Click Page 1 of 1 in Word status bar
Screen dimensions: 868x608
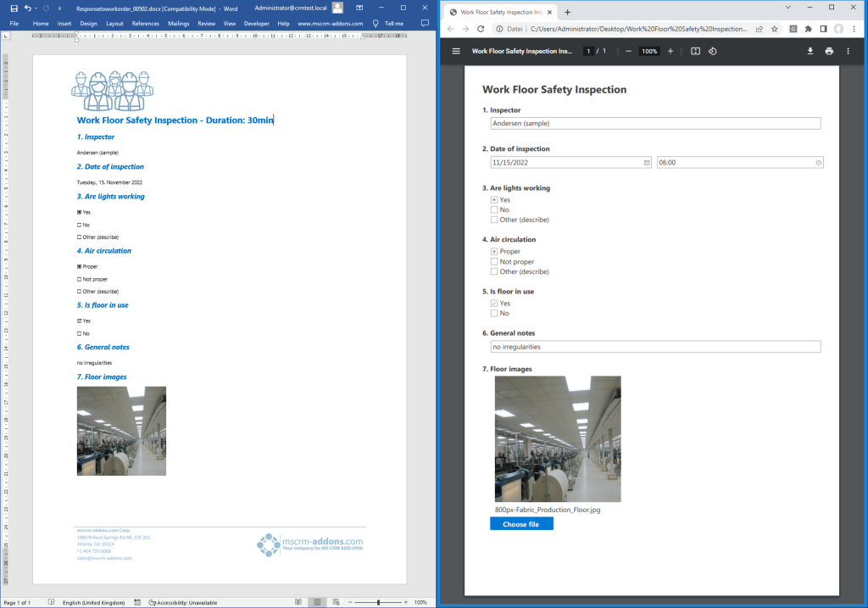click(17, 602)
